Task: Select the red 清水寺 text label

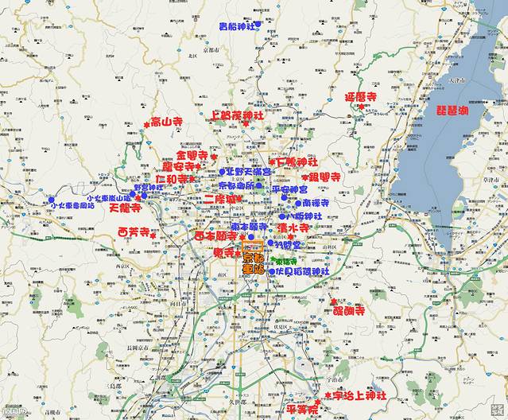Action: 293,227
